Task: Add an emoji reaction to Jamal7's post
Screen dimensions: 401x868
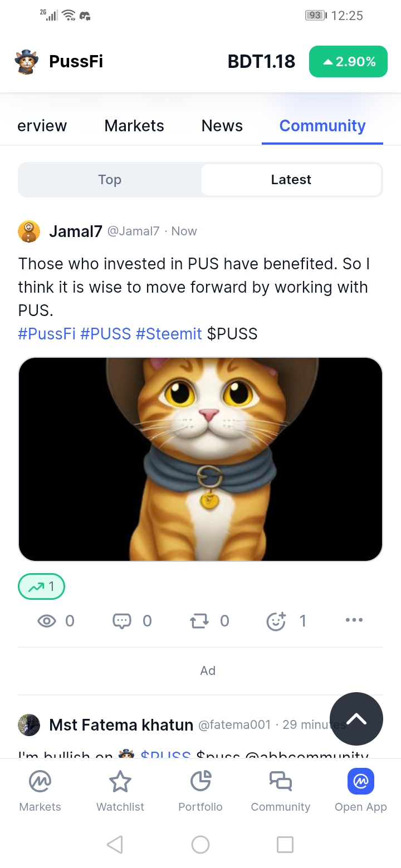Action: click(x=276, y=620)
